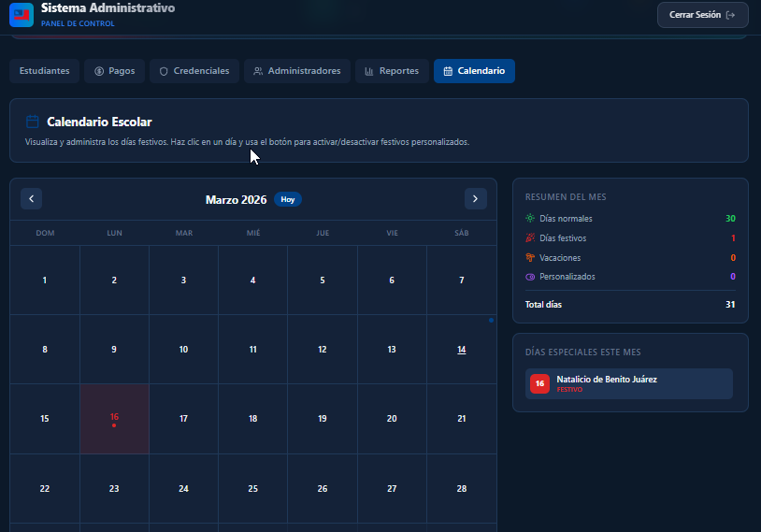Select day 2 in the calendar
761x532 pixels.
115,280
